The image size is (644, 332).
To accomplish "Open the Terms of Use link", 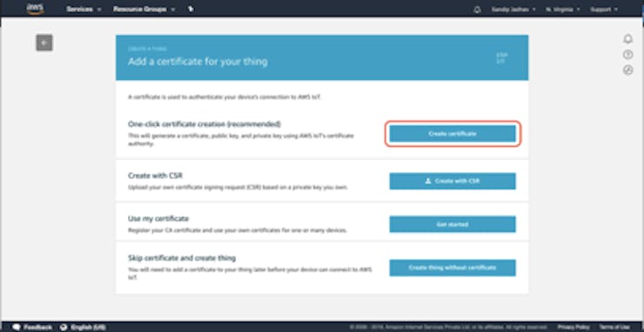I will 614,327.
